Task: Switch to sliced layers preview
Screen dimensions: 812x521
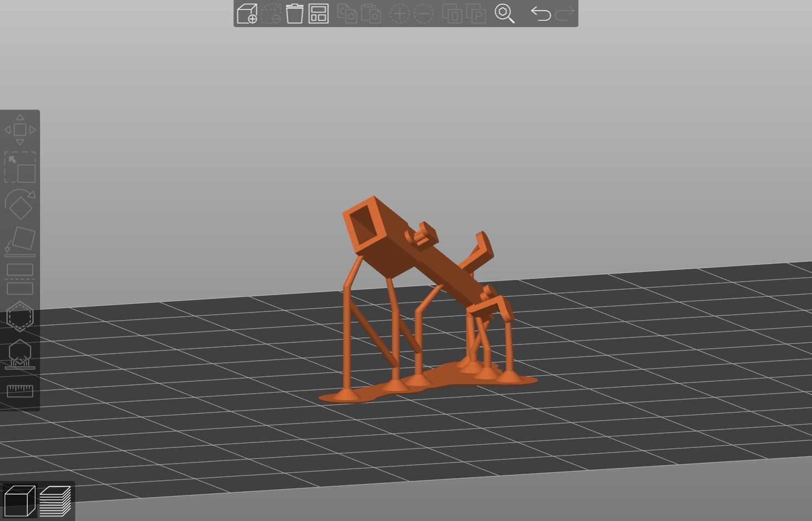Action: [x=55, y=501]
